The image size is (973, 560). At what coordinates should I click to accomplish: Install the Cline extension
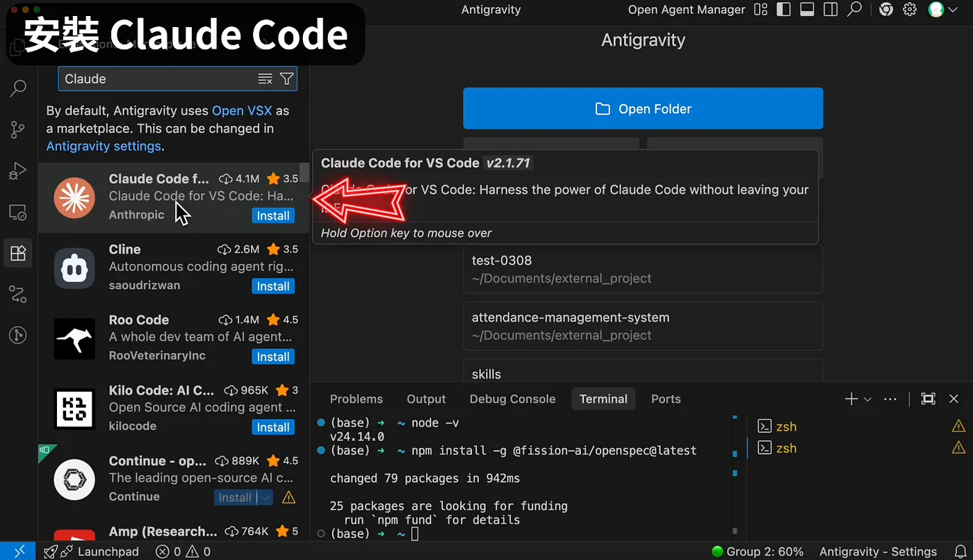tap(273, 286)
